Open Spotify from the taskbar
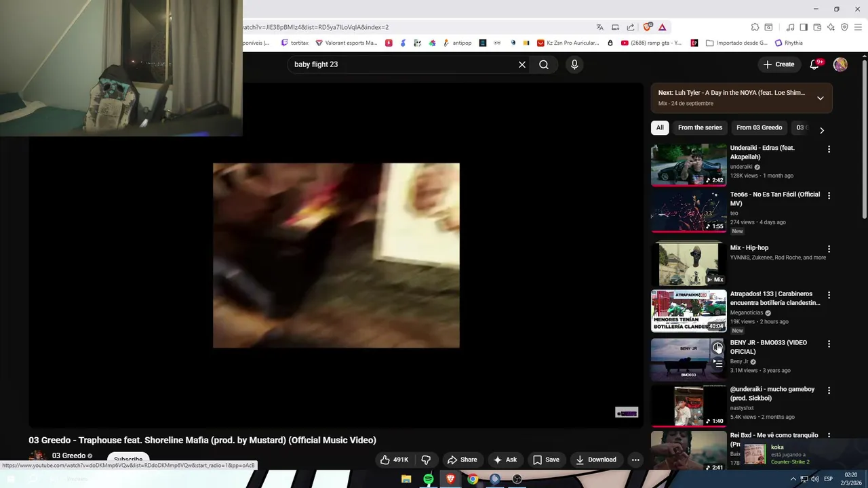The height and width of the screenshot is (488, 868). pyautogui.click(x=429, y=479)
